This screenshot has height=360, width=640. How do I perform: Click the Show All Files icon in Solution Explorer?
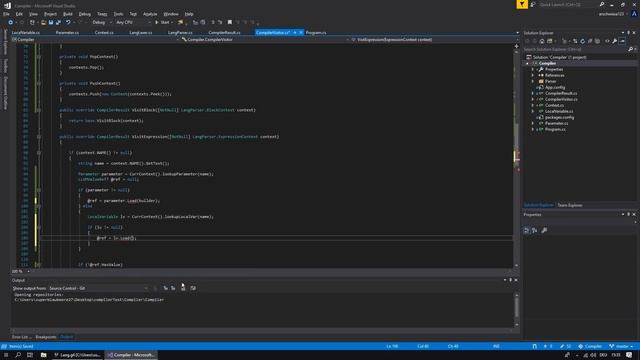coord(597,41)
